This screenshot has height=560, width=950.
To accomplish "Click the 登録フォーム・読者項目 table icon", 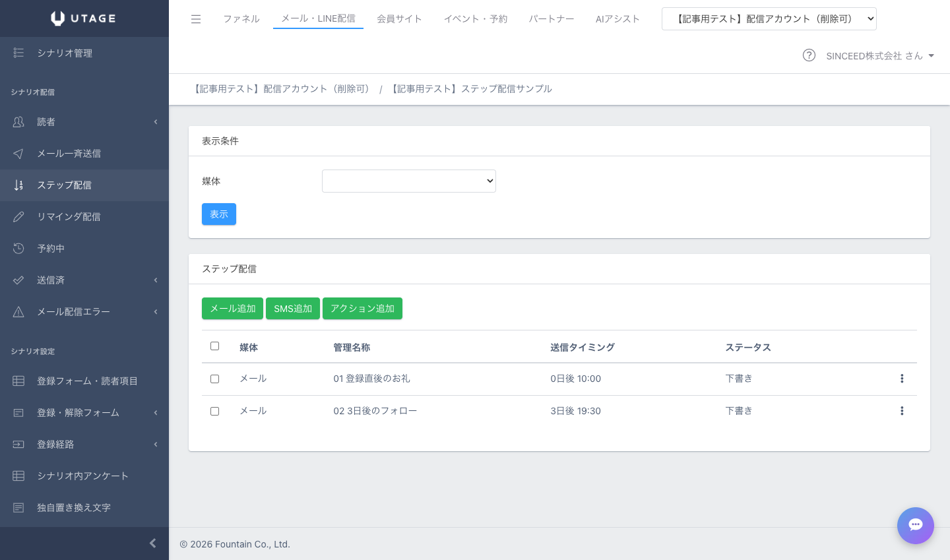I will [18, 381].
